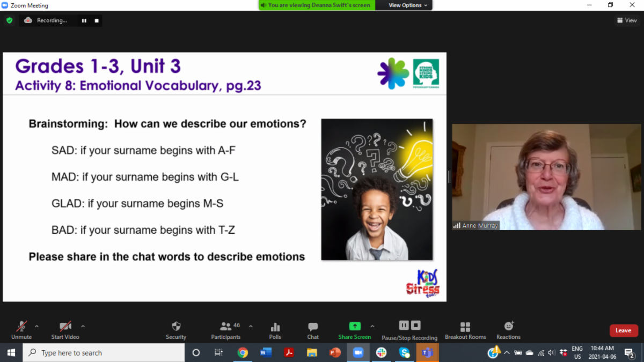Viewport: 644px width, 362px height.
Task: Click the red Leave button
Action: point(623,330)
